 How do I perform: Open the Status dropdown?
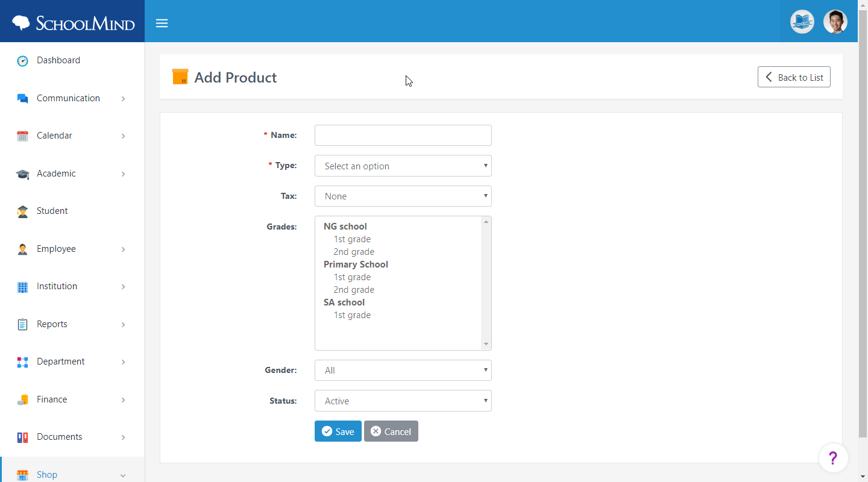[x=403, y=401]
